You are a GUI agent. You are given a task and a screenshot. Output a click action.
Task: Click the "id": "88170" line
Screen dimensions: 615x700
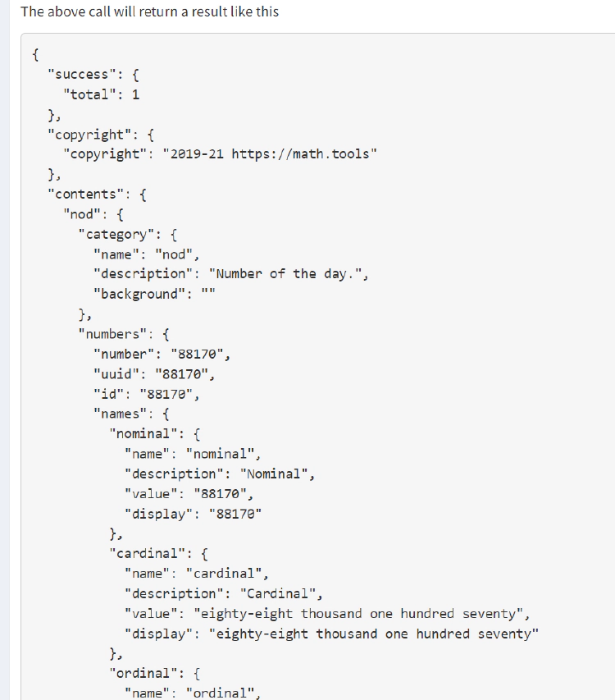147,394
